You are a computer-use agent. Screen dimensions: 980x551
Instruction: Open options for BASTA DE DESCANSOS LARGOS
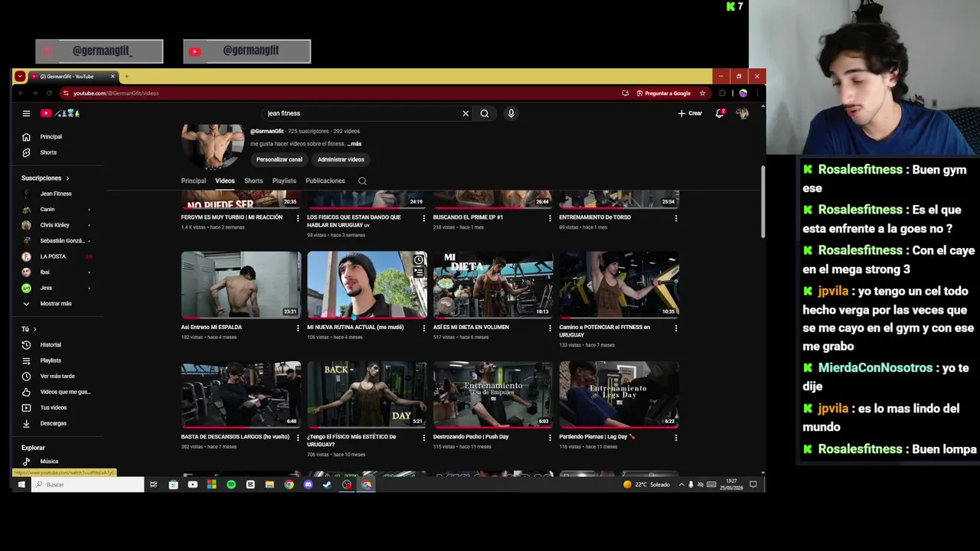(x=298, y=438)
